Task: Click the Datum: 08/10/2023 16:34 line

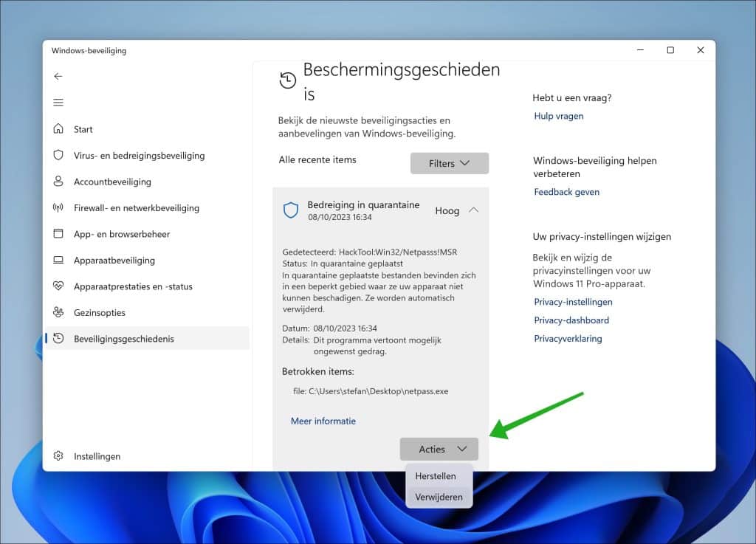Action: pos(330,328)
